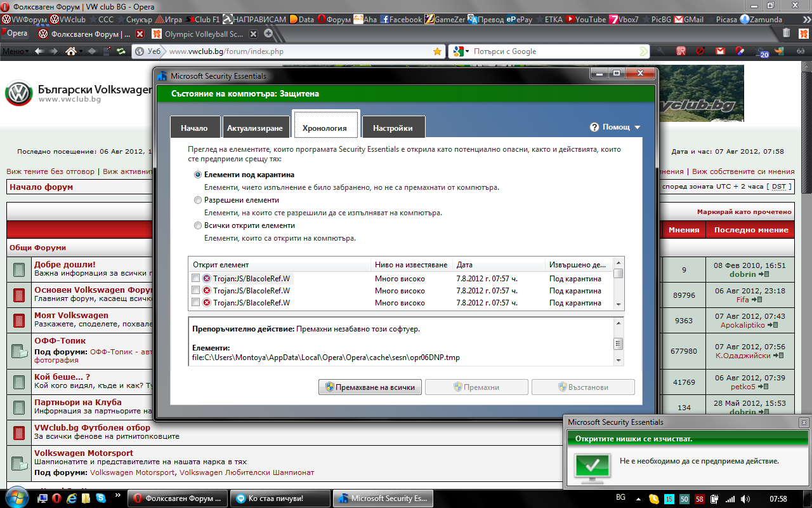Switch to the Настройки tab

click(393, 128)
